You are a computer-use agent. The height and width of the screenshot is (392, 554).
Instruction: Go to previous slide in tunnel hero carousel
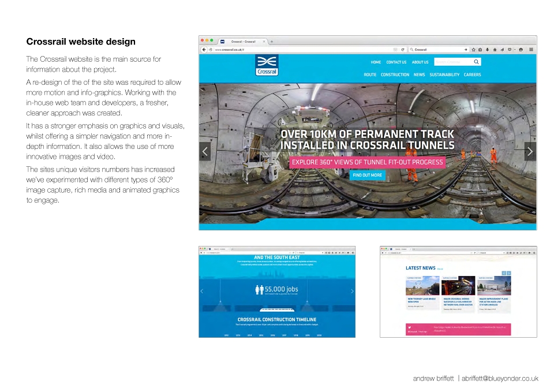point(205,152)
